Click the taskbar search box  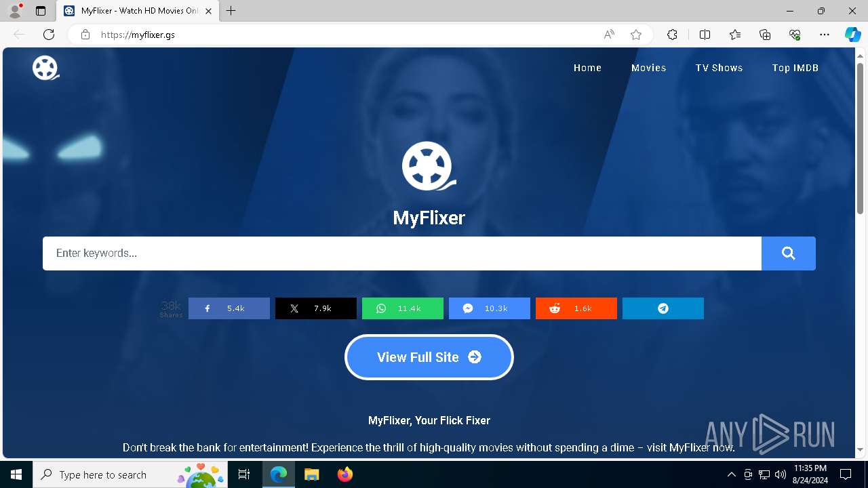131,474
